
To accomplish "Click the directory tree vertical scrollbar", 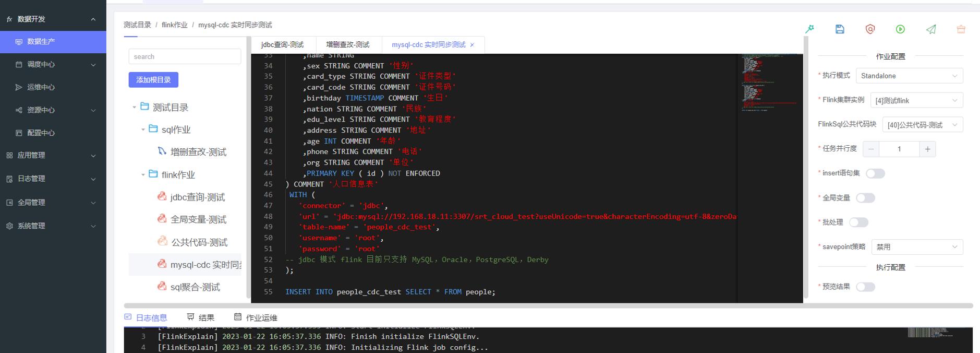I will pos(248,167).
